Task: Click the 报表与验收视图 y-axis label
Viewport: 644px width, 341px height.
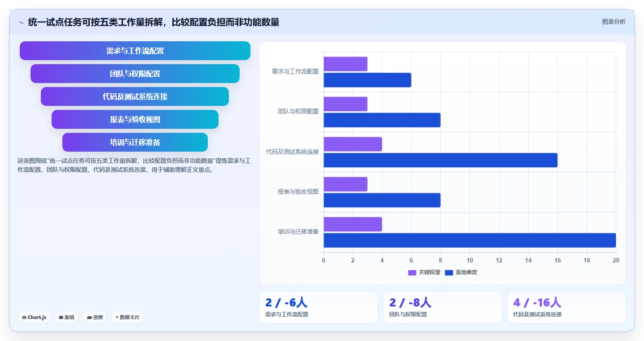Action: (298, 192)
